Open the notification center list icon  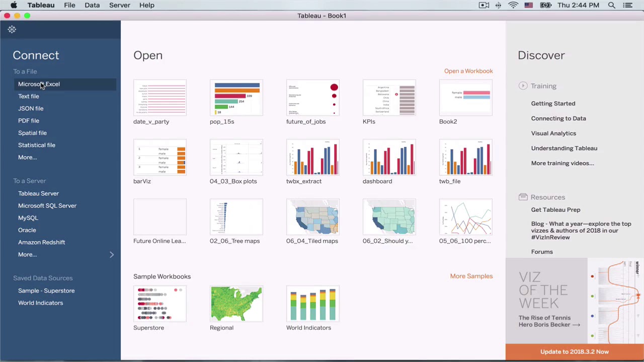point(627,5)
